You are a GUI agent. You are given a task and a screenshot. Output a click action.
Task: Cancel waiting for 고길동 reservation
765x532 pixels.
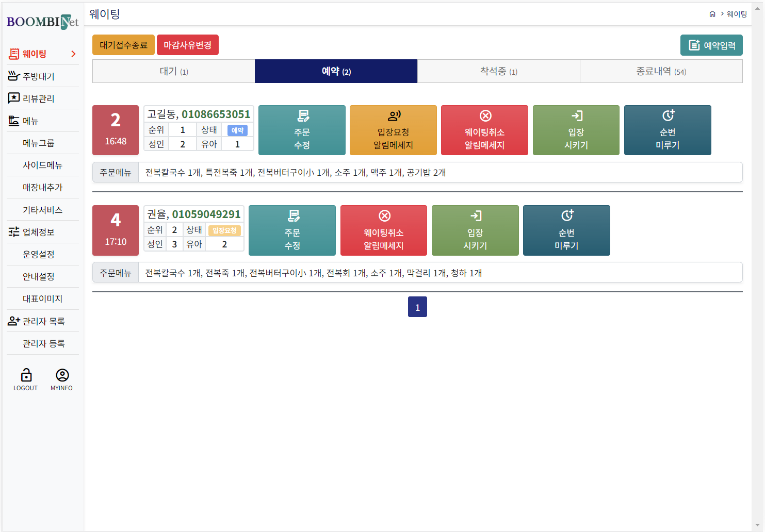[x=484, y=130]
